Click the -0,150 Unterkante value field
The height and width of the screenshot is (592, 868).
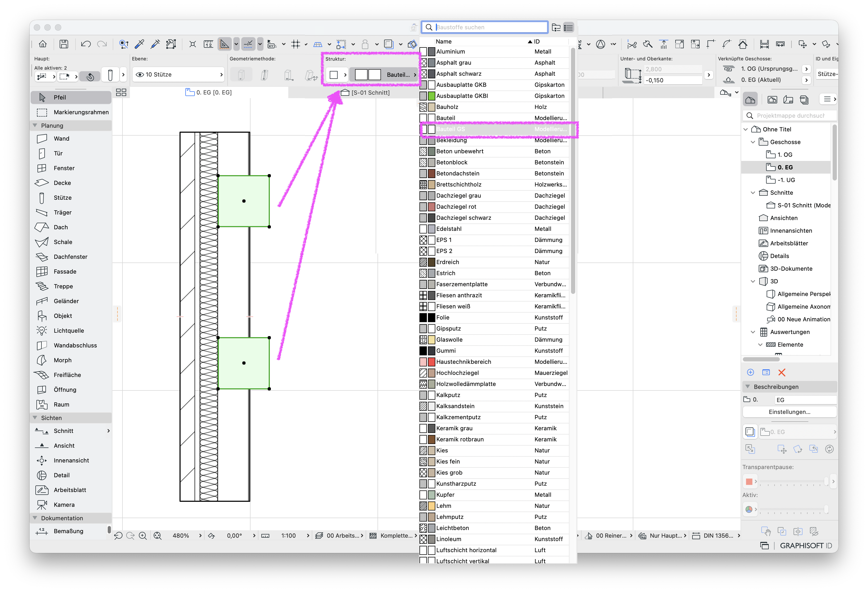click(673, 80)
